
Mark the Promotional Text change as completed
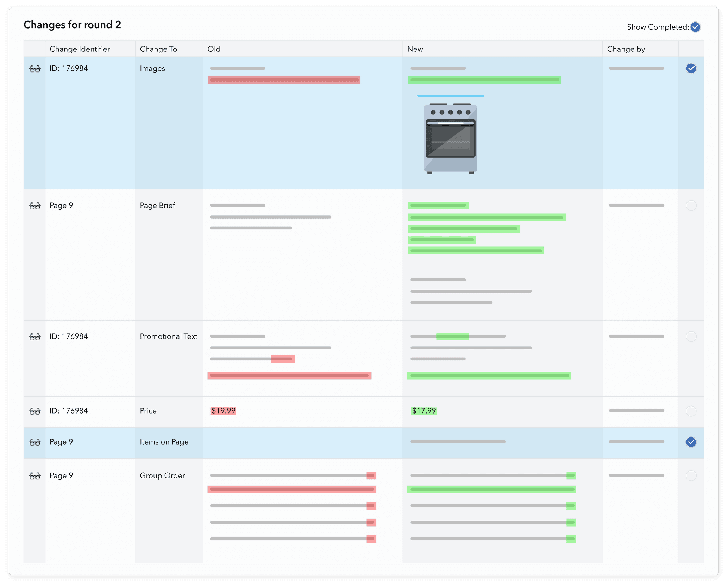point(691,336)
